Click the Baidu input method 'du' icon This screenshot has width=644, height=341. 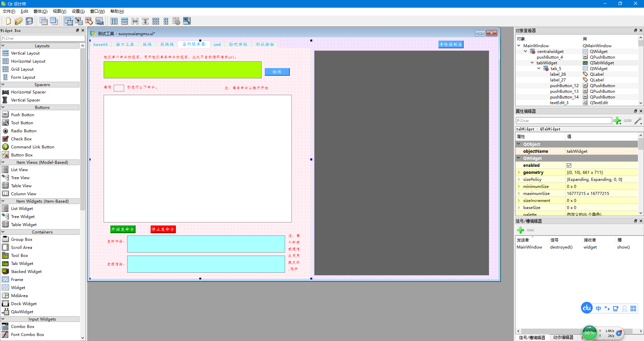pyautogui.click(x=587, y=308)
